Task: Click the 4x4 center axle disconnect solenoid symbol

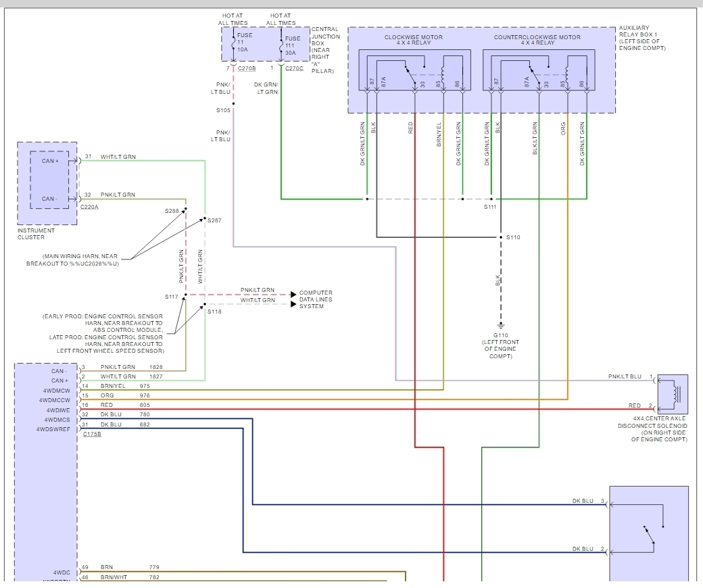Action: point(673,394)
